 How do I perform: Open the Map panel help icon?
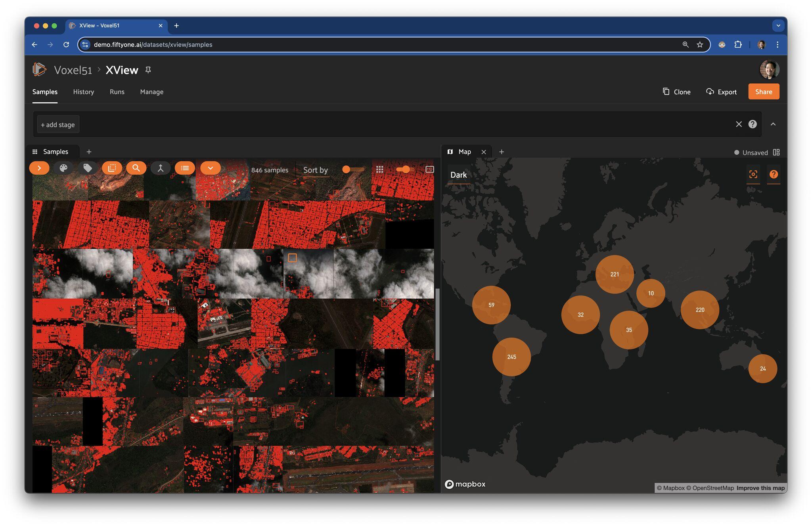coord(774,174)
